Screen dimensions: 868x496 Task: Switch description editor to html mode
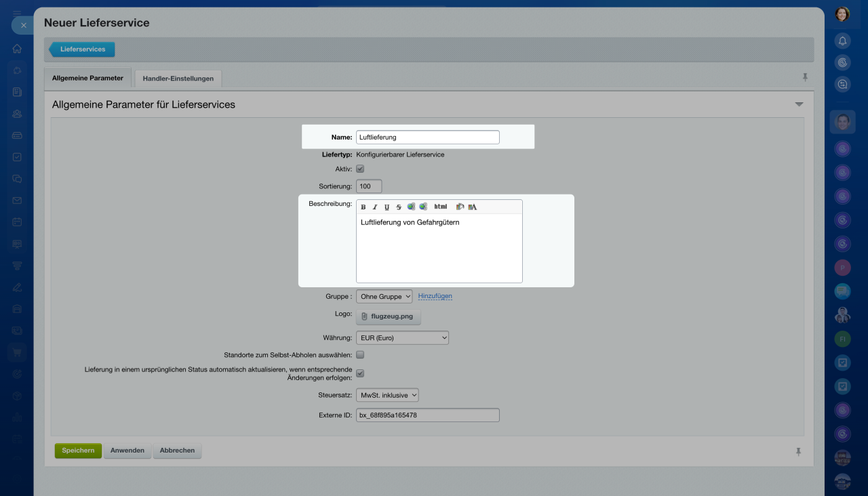pyautogui.click(x=441, y=207)
